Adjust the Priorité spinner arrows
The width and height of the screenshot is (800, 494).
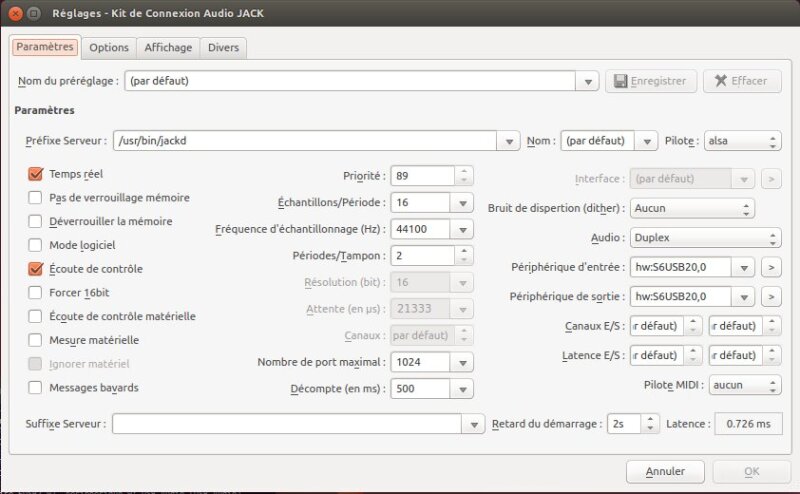click(x=464, y=176)
